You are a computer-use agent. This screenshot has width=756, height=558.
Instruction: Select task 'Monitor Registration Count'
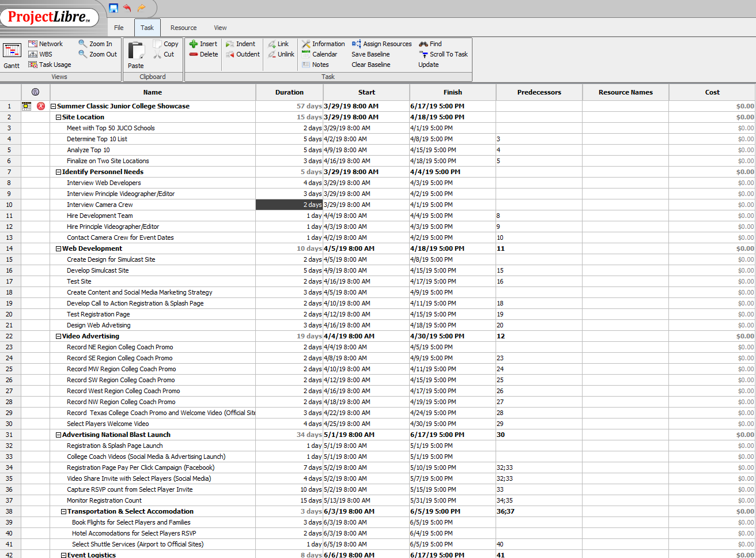point(104,500)
